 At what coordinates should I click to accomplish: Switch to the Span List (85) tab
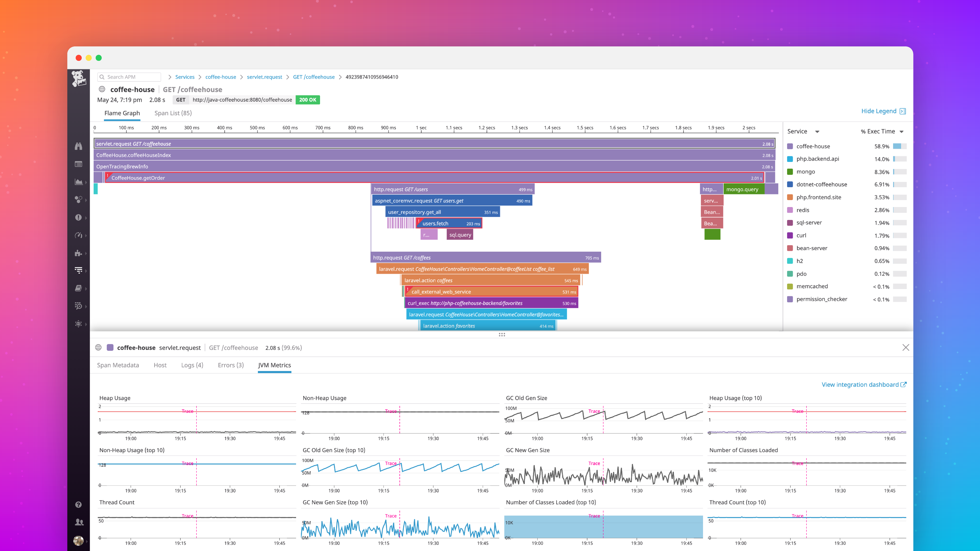173,113
